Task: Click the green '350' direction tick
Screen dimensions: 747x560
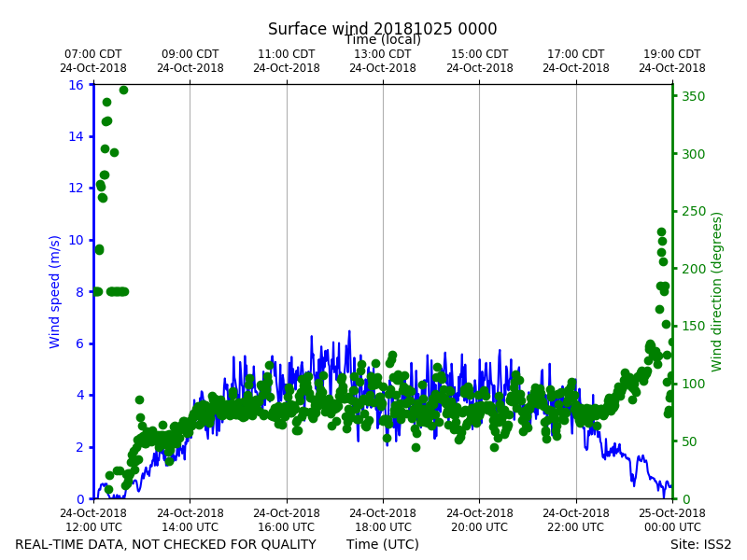Action: click(x=693, y=97)
